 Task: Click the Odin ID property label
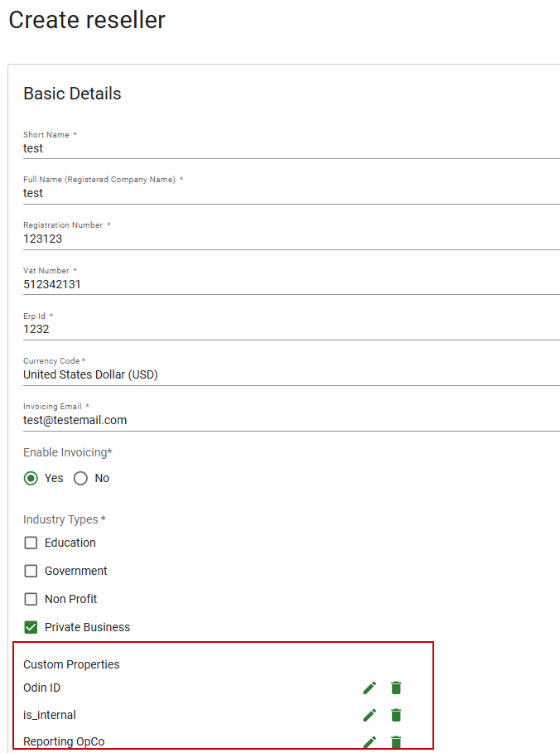click(x=41, y=688)
